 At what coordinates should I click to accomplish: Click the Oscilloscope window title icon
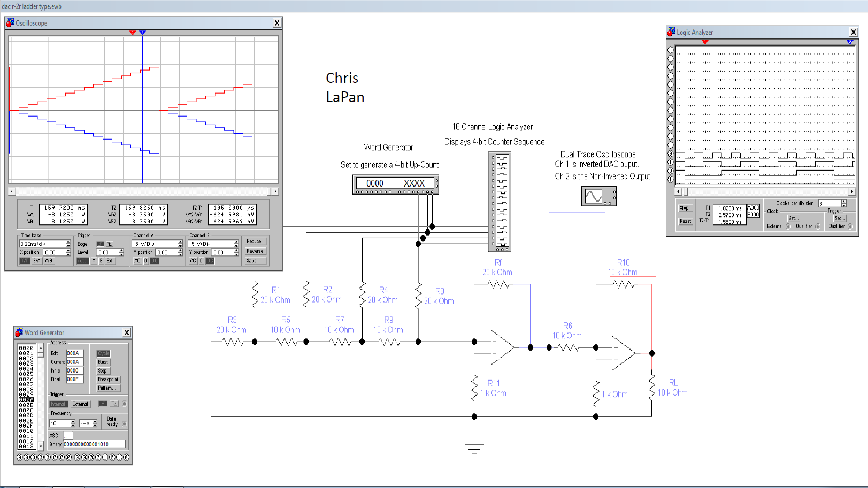(x=10, y=23)
